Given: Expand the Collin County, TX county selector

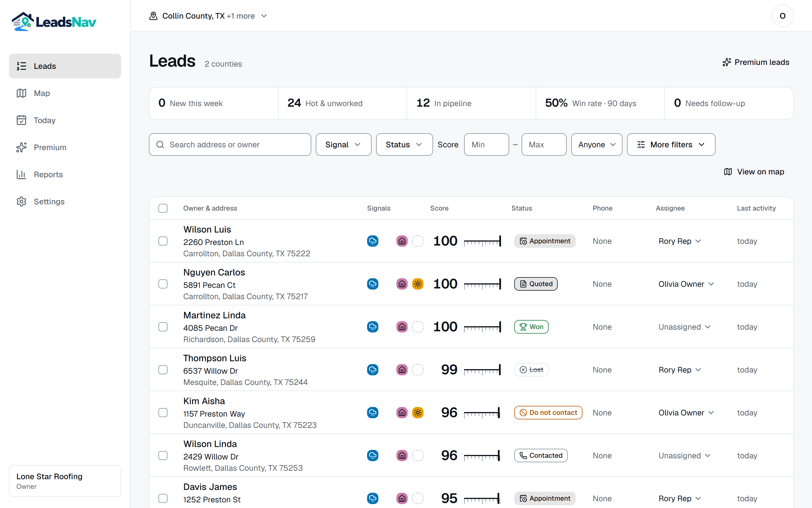Looking at the screenshot, I should [208, 16].
